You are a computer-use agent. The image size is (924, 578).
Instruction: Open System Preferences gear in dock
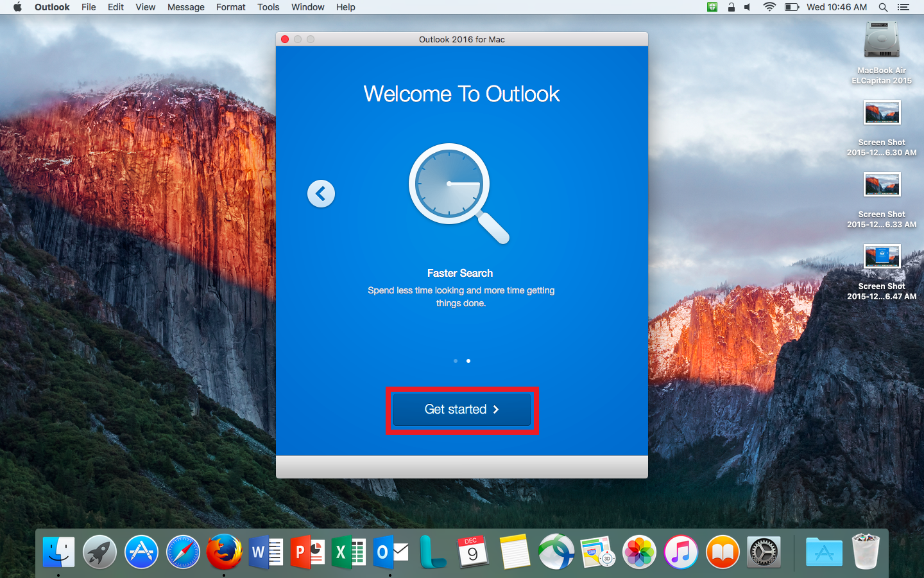764,552
